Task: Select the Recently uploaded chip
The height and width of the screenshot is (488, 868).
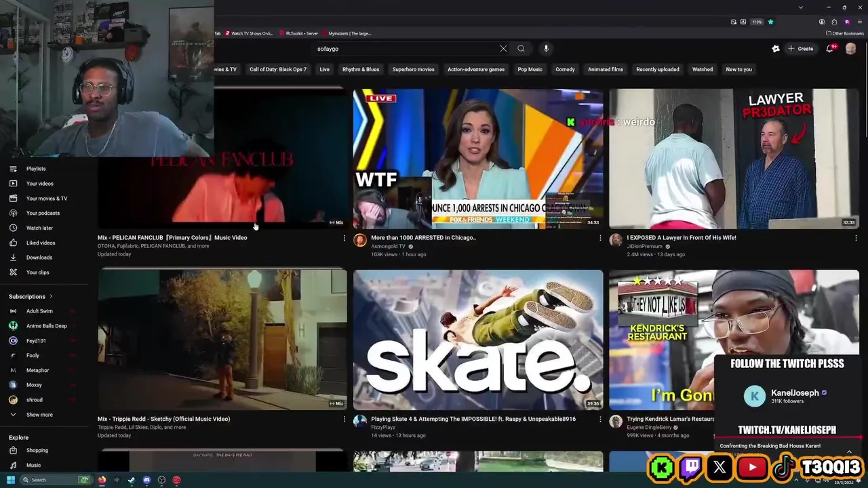Action: 658,69
